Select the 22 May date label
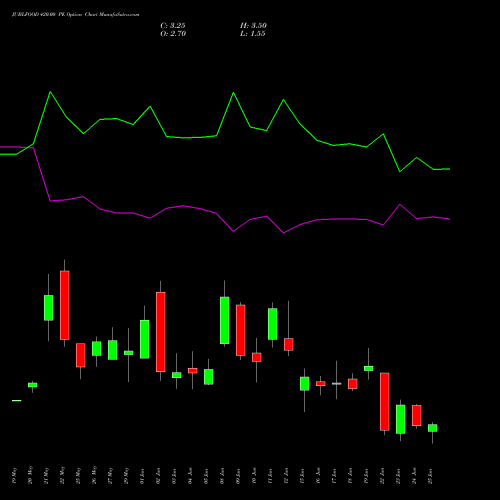This screenshot has width=500, height=500. click(x=62, y=476)
